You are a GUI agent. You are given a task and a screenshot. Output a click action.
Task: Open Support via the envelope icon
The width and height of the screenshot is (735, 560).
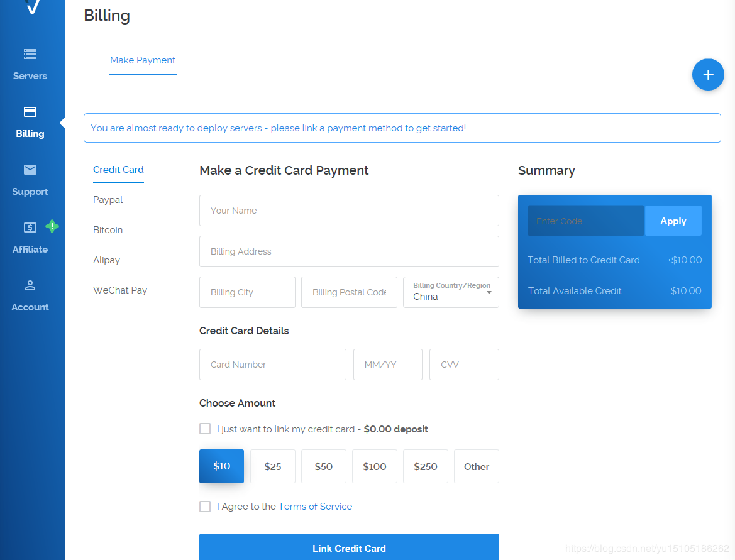(30, 170)
